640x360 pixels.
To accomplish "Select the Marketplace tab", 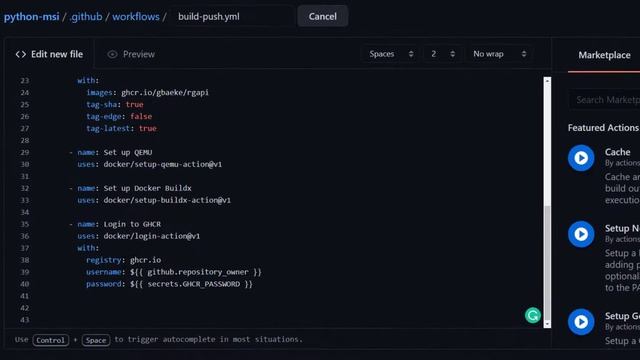I will coord(604,55).
